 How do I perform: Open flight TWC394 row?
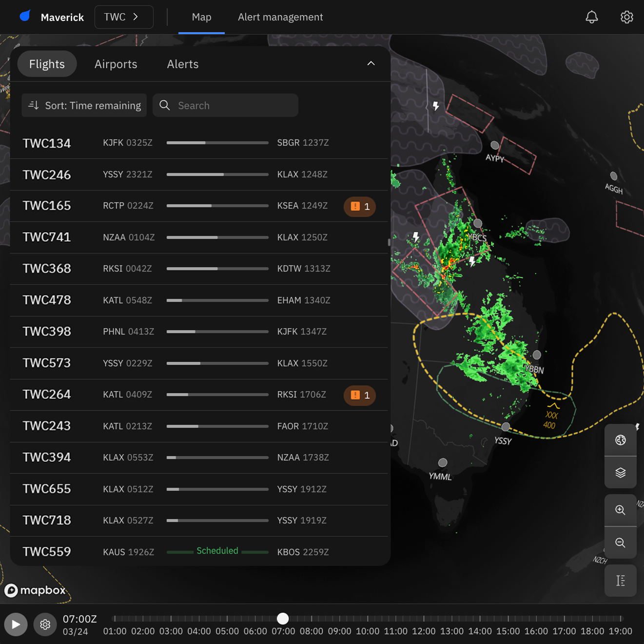(199, 457)
